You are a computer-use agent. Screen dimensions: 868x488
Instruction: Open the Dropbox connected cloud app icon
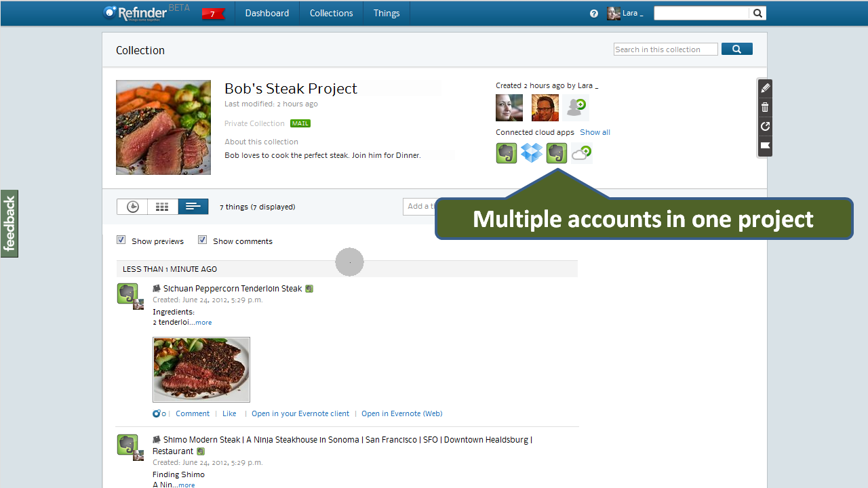[532, 153]
